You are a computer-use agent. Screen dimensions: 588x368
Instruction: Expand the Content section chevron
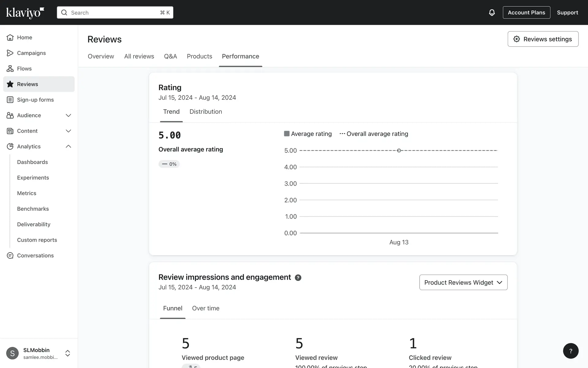tap(68, 131)
